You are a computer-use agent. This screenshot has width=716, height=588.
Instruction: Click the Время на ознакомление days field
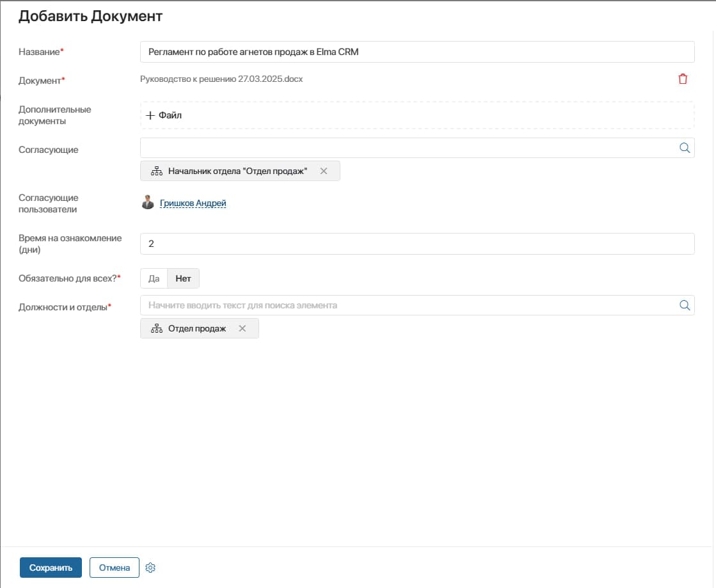pyautogui.click(x=416, y=244)
